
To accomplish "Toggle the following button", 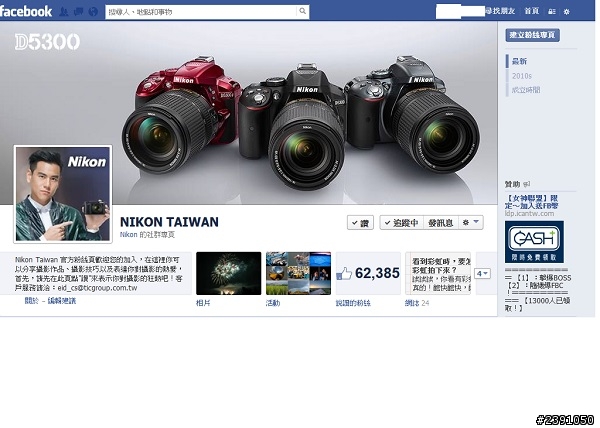I will 401,223.
